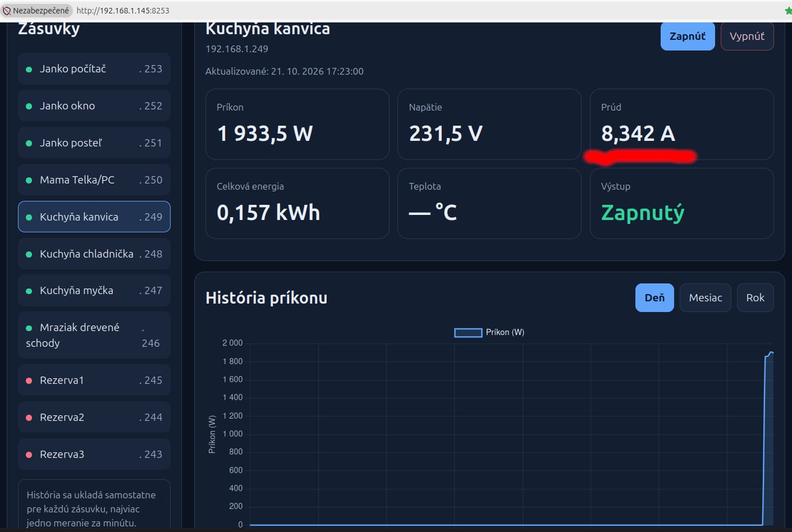
Task: Click the Zásuvky sidebar heading
Action: 49,29
